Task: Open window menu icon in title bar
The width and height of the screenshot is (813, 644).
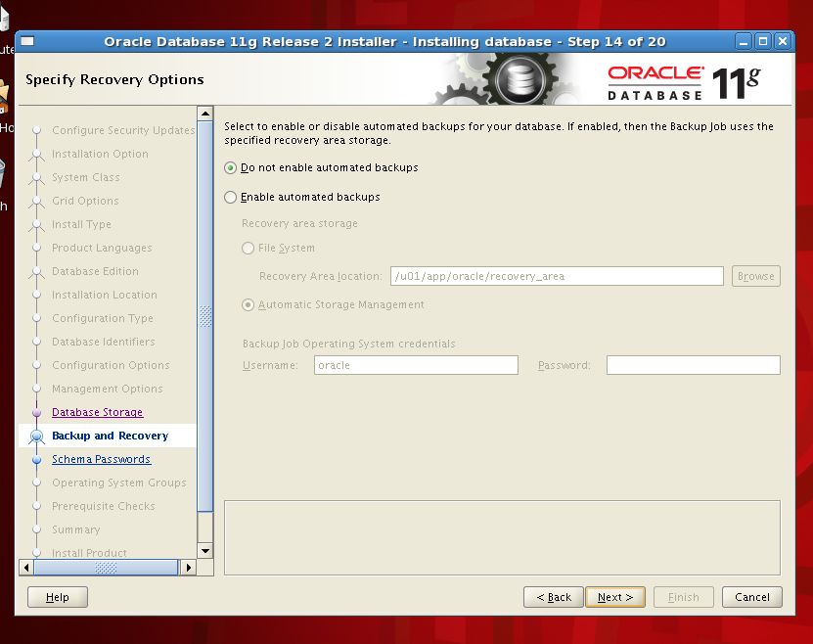Action: coord(27,41)
